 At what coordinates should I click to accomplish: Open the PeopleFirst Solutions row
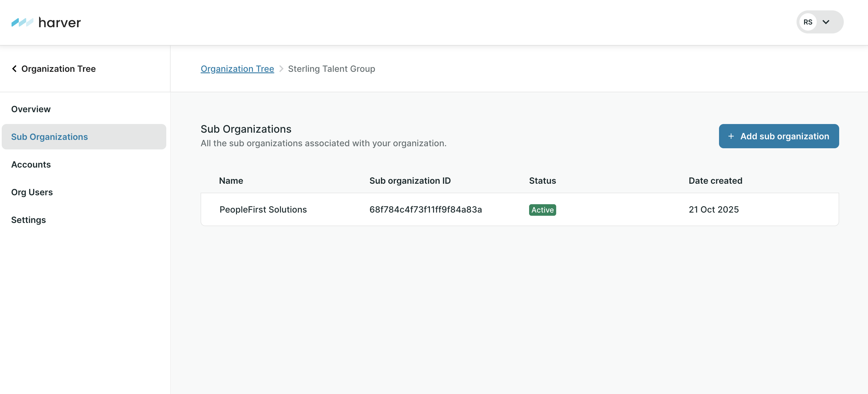tap(263, 209)
